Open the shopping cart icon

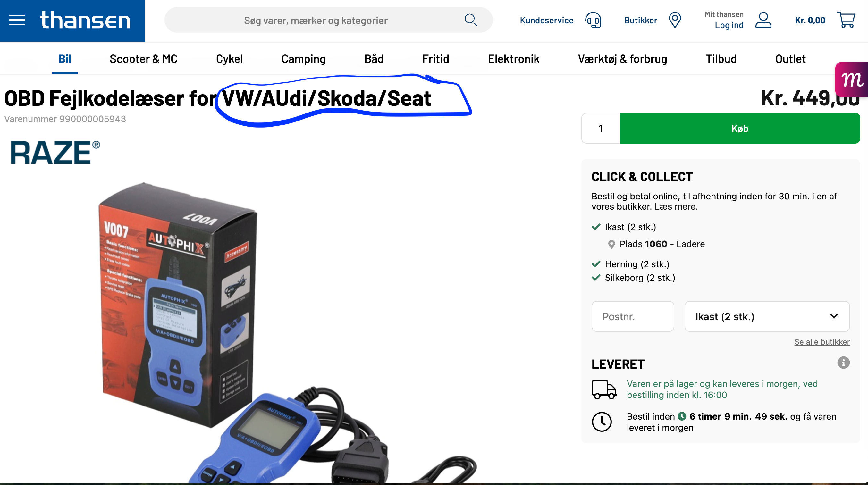click(846, 20)
